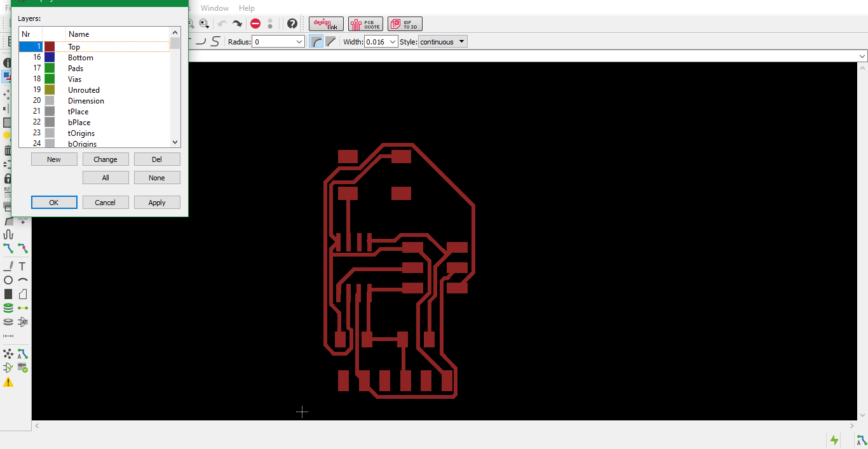Open the Autorouter tool

pos(23,354)
